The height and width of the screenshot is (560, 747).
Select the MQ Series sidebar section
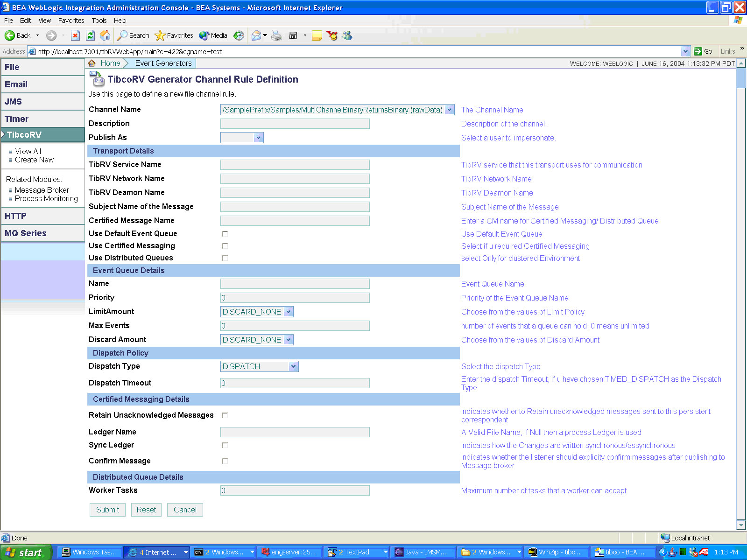42,233
